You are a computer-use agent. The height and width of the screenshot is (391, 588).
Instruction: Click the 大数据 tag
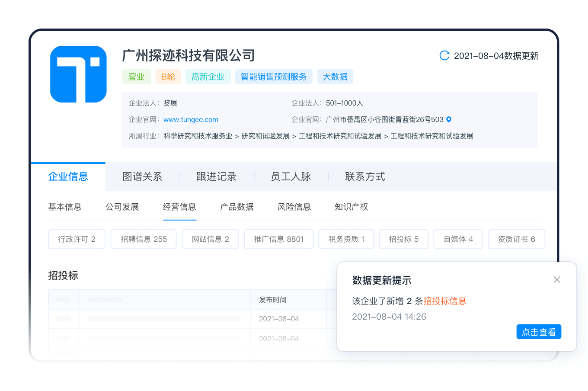tap(335, 77)
